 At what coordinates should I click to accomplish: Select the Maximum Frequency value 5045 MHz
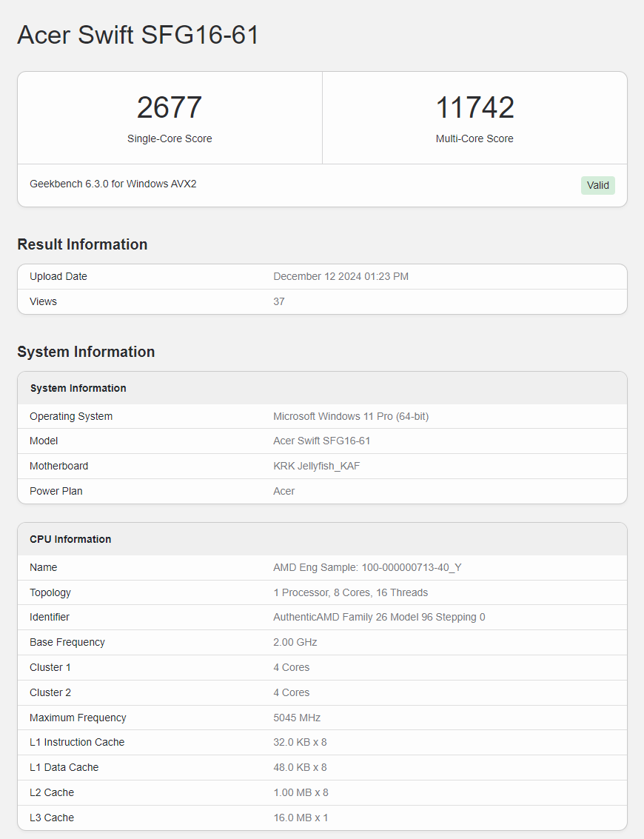point(297,718)
